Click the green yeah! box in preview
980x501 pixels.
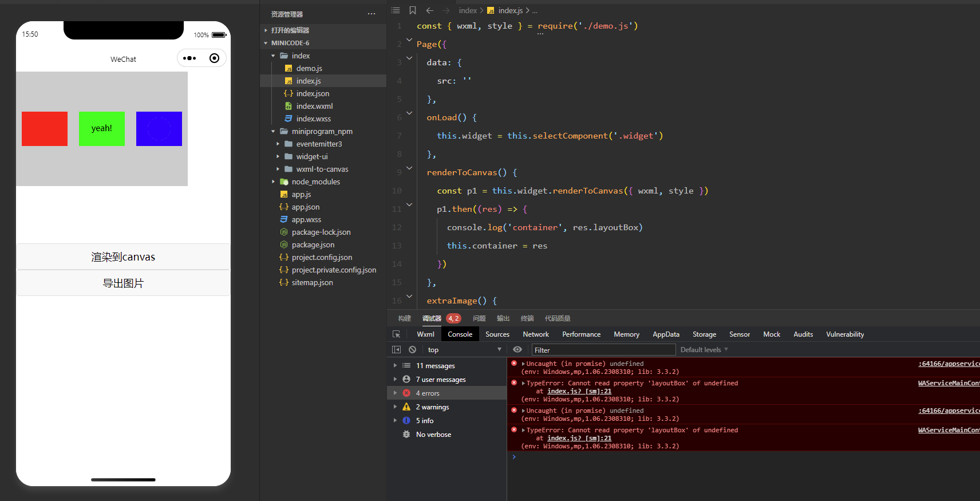[x=102, y=129]
